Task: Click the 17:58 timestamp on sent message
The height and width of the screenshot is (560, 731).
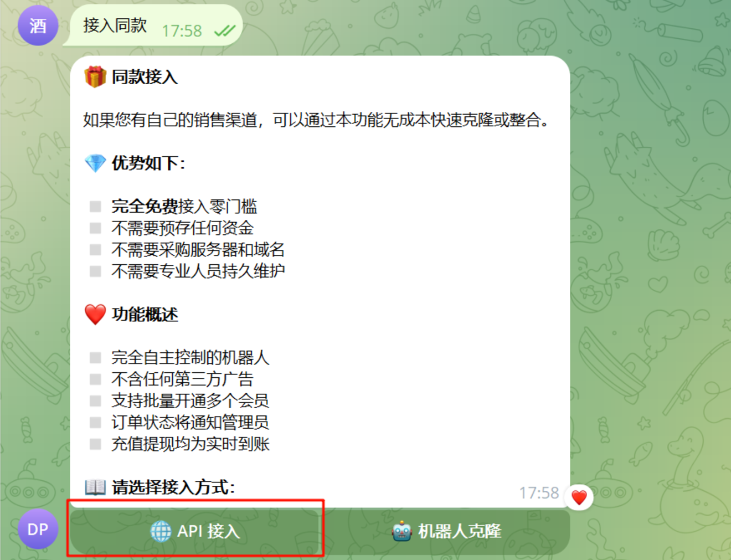Action: pos(182,30)
